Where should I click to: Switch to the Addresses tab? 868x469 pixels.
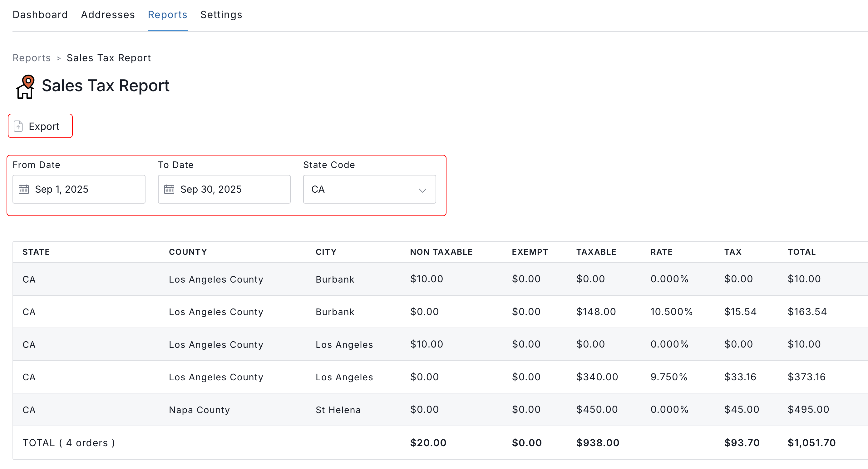(108, 15)
